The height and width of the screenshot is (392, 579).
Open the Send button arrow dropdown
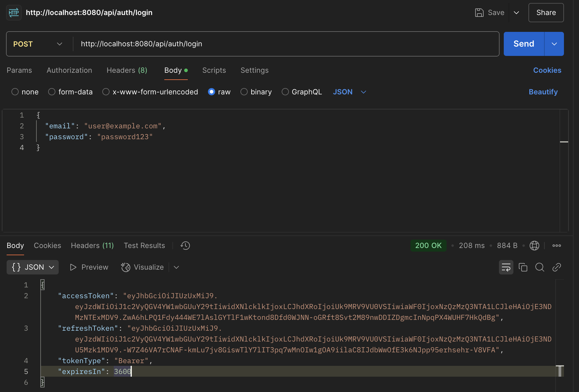point(554,44)
